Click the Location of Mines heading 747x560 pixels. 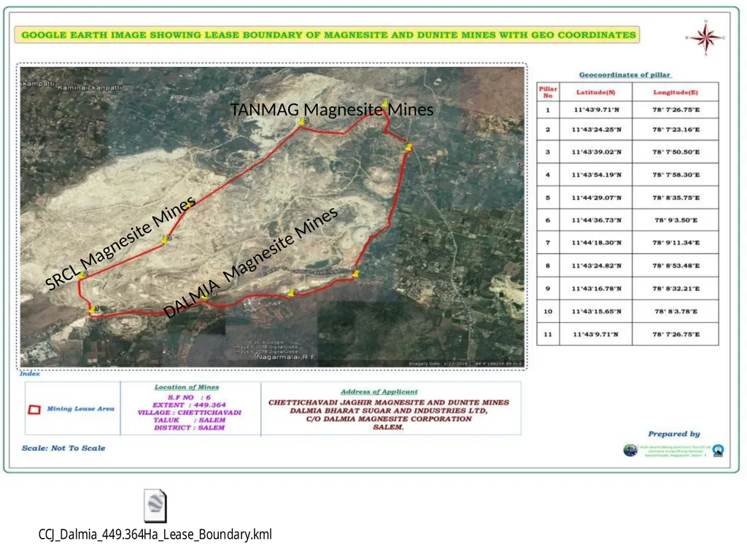point(187,387)
